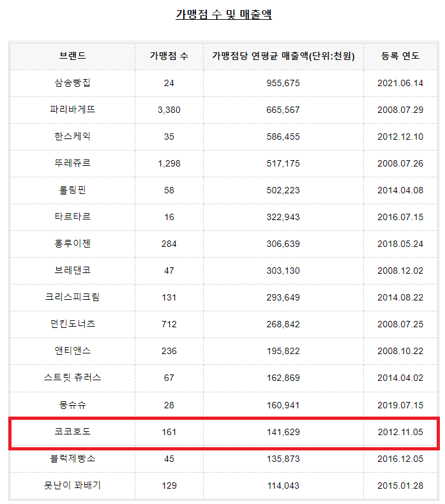
Task: Click the date 2021.06.14
Action: coord(400,83)
